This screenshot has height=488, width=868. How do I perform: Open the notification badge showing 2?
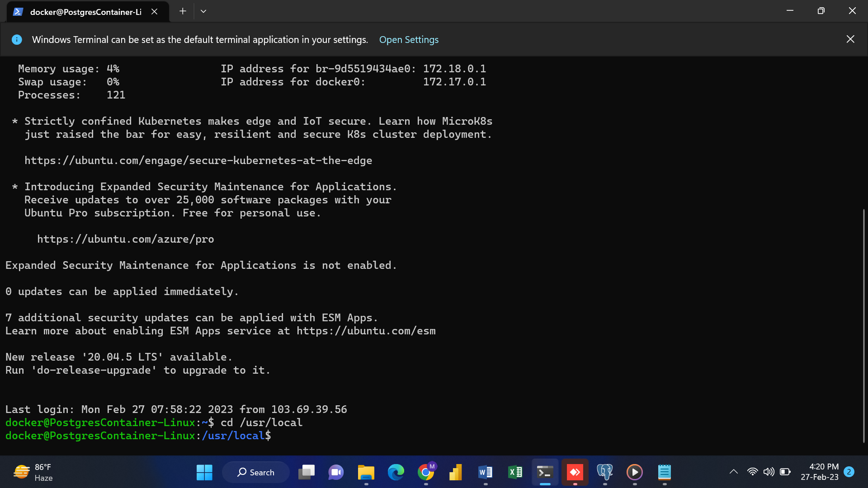[849, 472]
